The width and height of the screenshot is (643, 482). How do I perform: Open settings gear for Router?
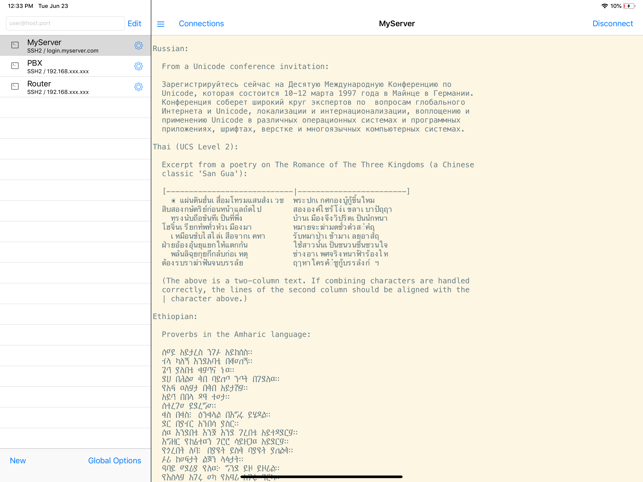click(139, 87)
